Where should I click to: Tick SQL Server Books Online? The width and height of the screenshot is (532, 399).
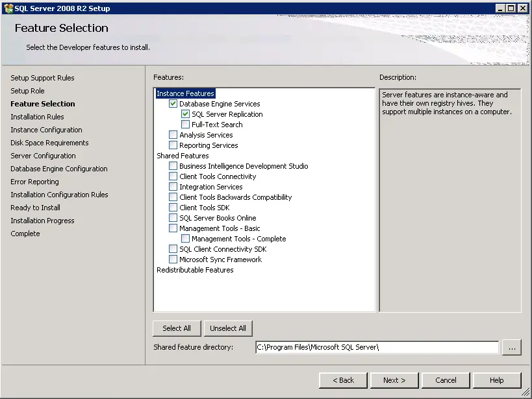[173, 218]
